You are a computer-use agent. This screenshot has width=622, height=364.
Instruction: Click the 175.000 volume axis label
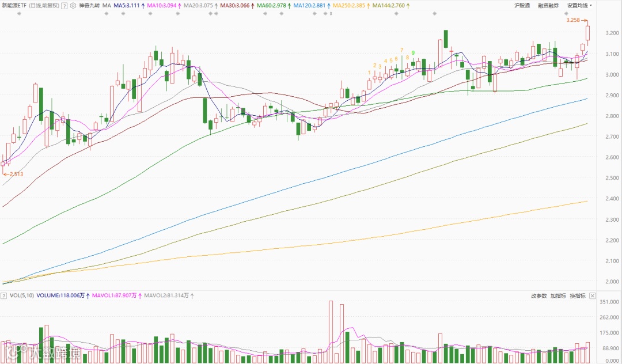610,333
